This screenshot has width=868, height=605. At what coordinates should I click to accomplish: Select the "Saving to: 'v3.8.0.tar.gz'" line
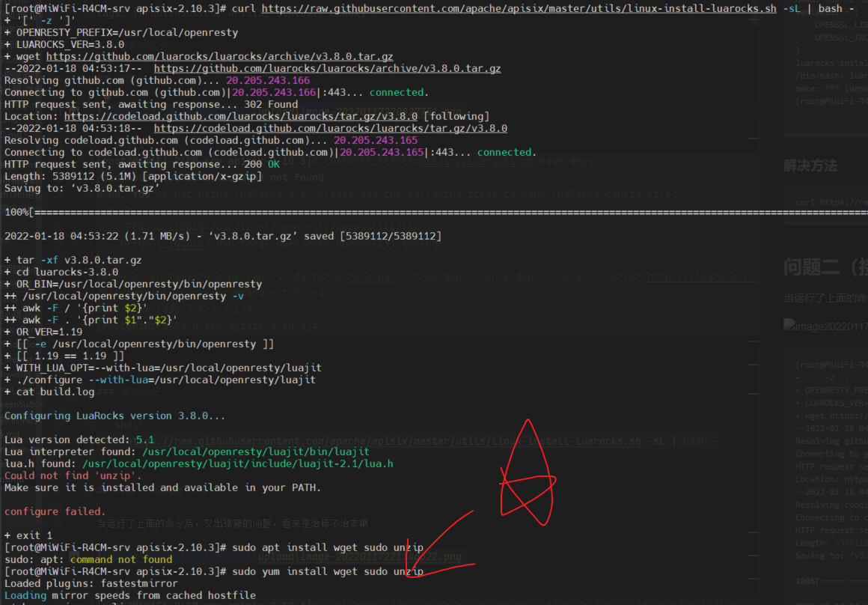(x=82, y=189)
